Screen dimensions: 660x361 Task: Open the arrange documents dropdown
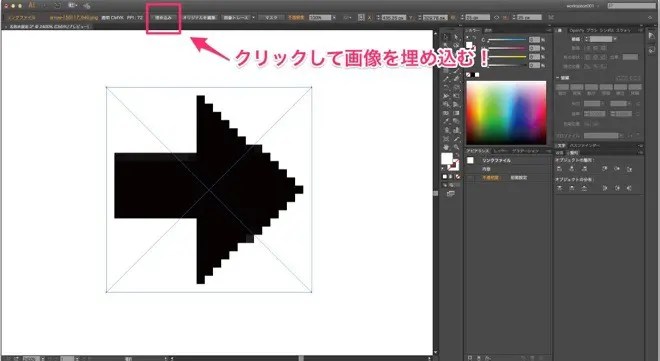73,5
